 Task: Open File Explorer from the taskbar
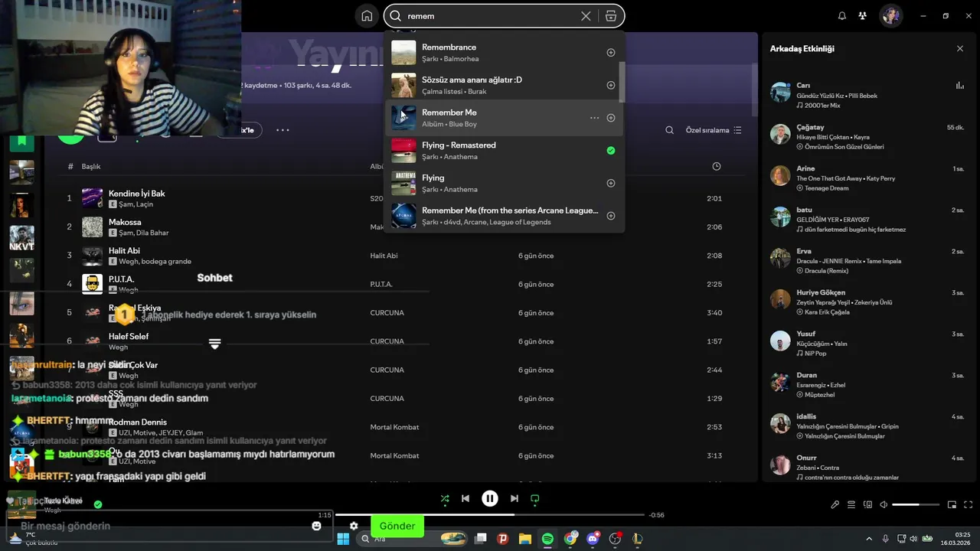[525, 539]
